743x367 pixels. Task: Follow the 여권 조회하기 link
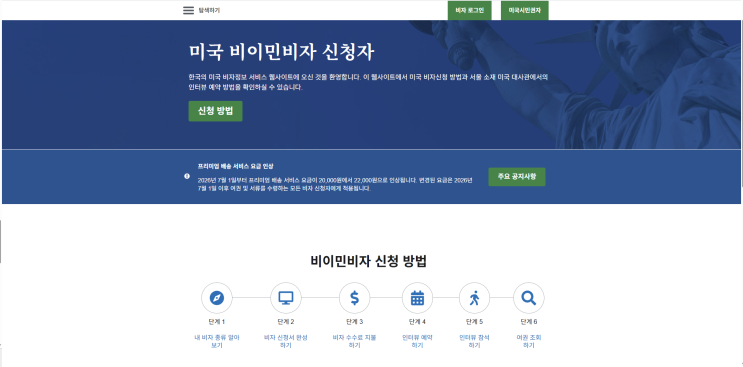tap(528, 341)
